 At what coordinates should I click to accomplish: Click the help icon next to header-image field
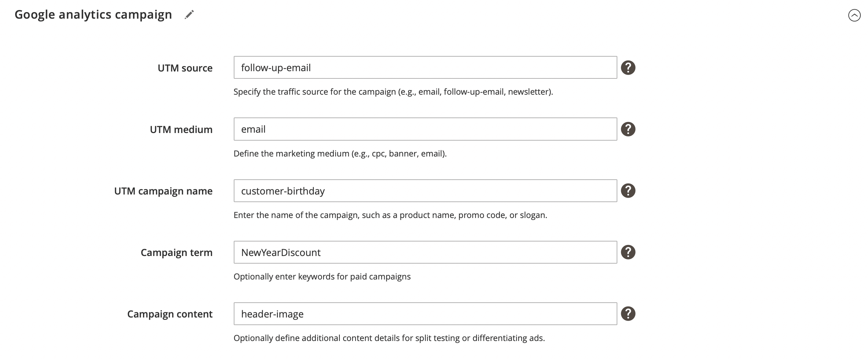click(628, 314)
